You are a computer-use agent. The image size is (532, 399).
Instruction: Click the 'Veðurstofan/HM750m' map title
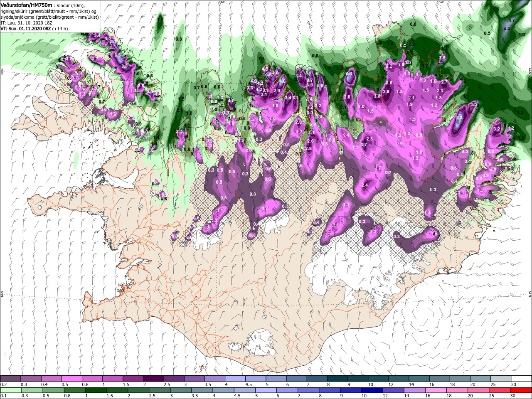tap(26, 5)
